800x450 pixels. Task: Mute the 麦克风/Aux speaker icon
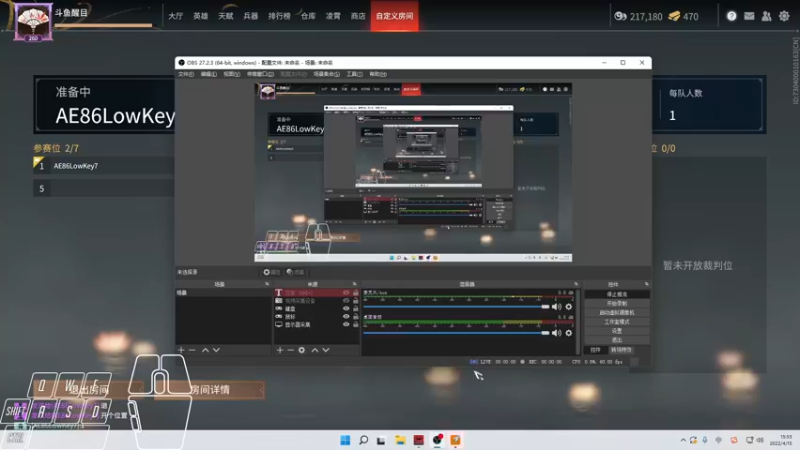(x=557, y=307)
